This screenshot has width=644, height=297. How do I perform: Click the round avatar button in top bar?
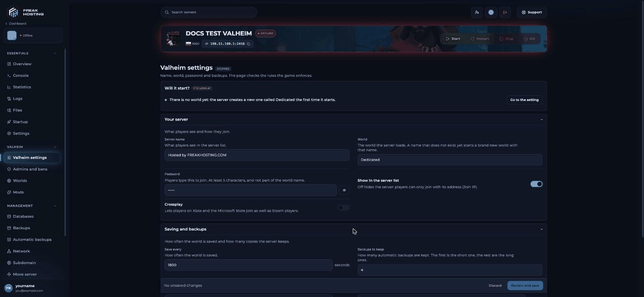coord(491,12)
